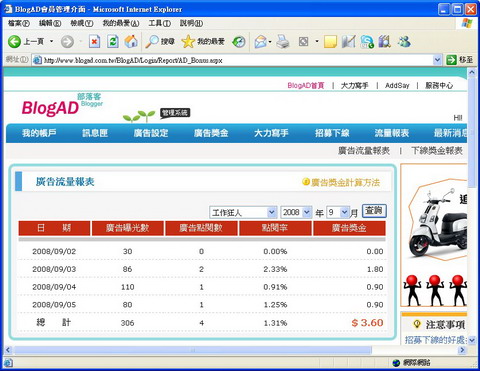
Task: Click the IE Back arrow button
Action: coord(15,42)
